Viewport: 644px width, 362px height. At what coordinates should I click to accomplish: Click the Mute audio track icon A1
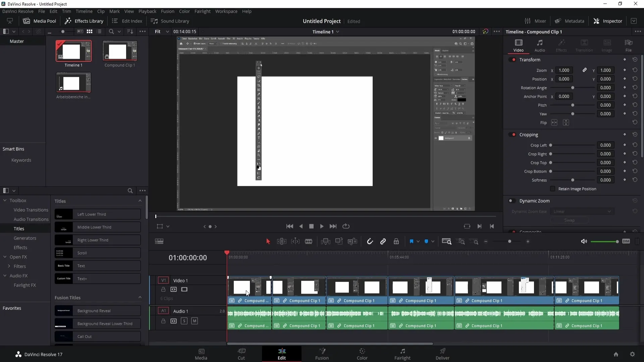pyautogui.click(x=194, y=321)
